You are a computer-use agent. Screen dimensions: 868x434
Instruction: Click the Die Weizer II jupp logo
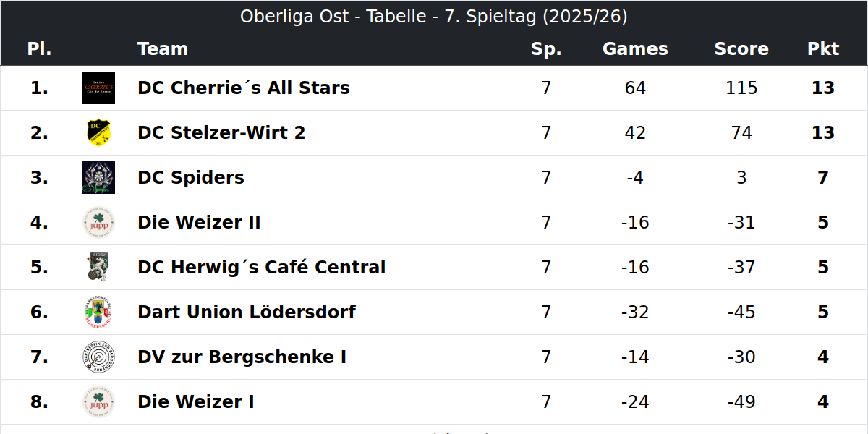tap(98, 223)
